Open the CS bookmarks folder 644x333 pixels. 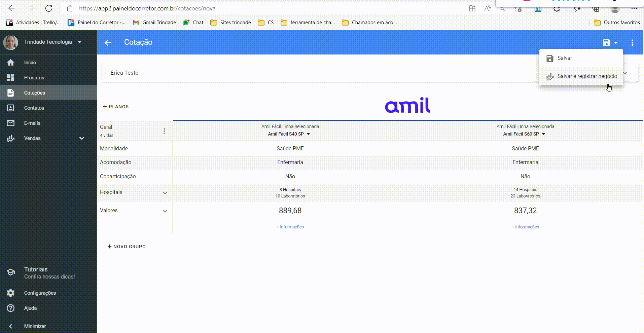266,23
